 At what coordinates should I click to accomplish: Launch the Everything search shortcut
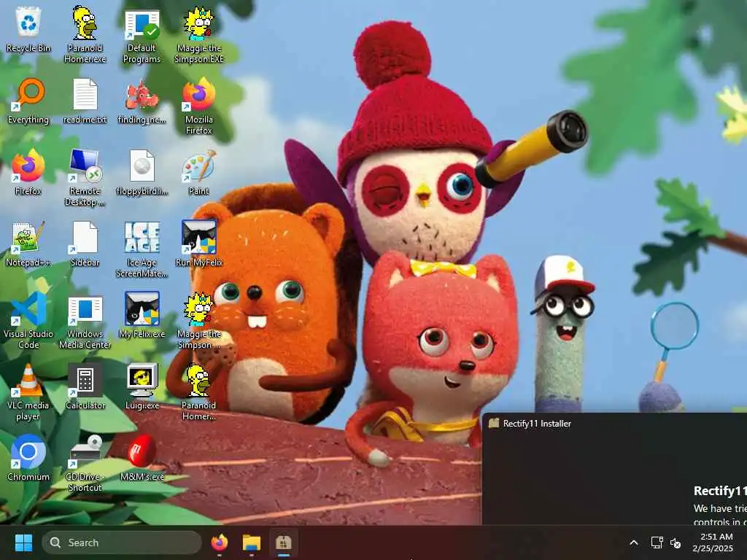pos(28,101)
